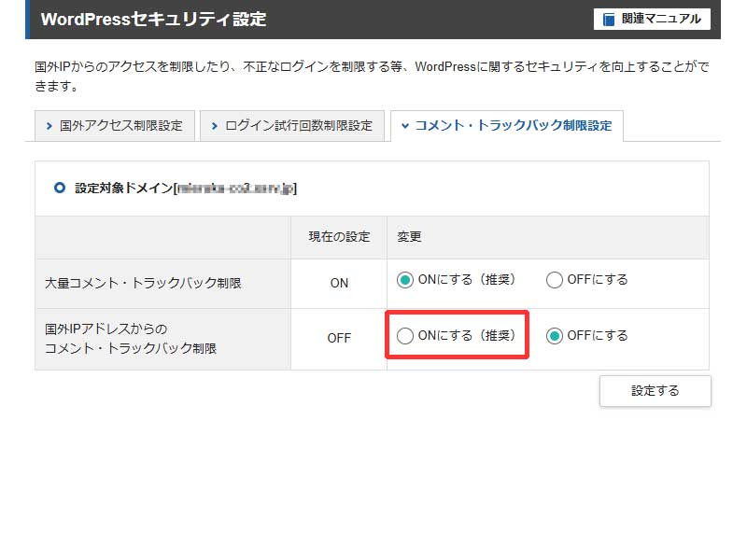
Task: Select ONにする for 大量コメント・トラックバック制限
Action: (405, 280)
